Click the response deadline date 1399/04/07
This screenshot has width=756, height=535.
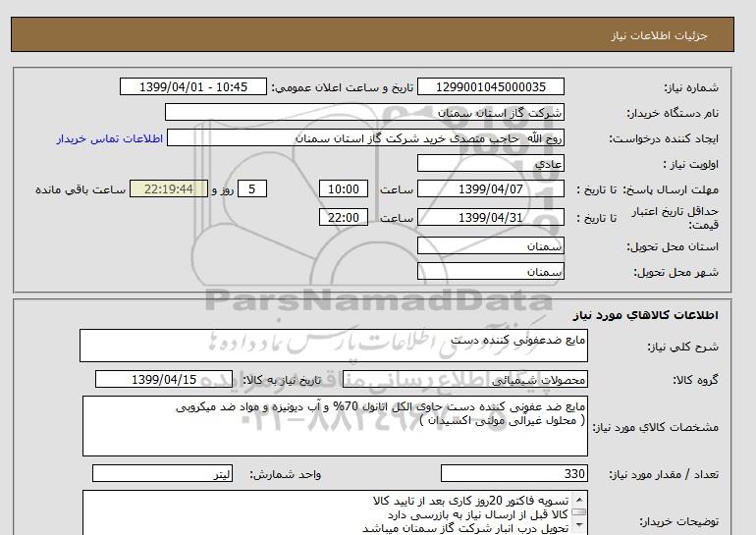pos(490,188)
